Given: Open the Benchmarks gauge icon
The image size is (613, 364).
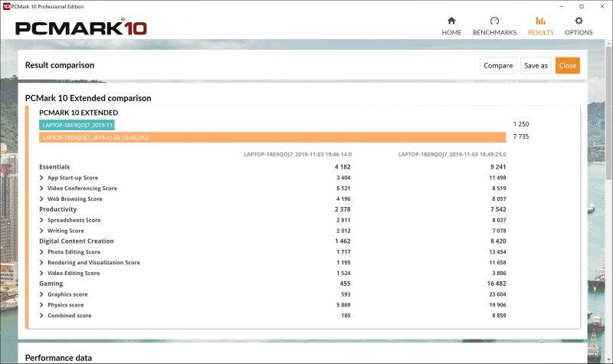Looking at the screenshot, I should tap(494, 21).
